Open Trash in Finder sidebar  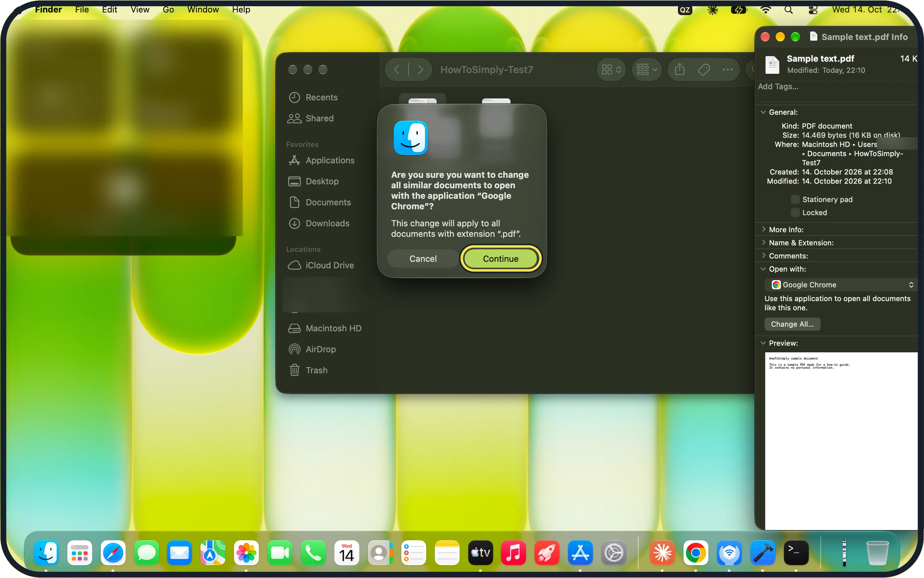308,370
